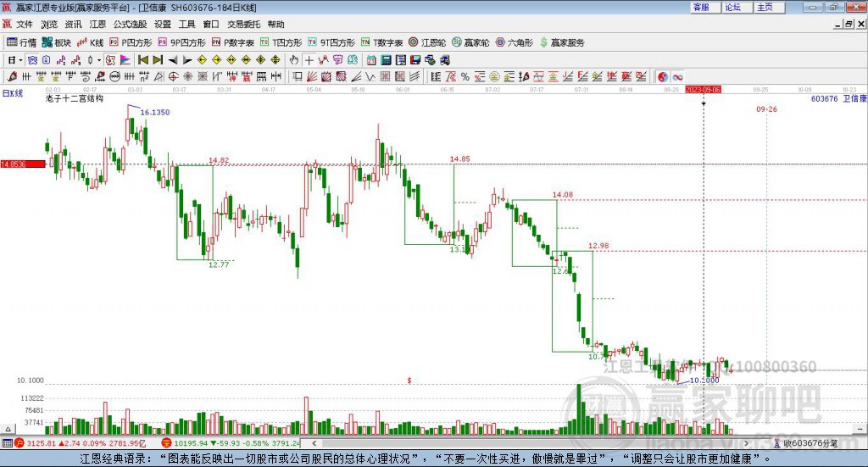Click the 09-26 future date label

click(766, 109)
